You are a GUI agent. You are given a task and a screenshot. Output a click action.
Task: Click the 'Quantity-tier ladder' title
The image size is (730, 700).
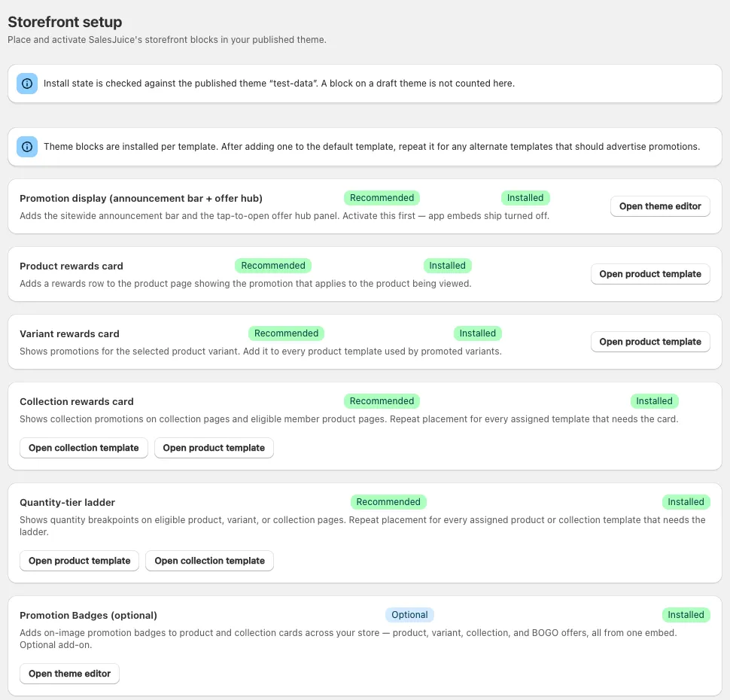[x=67, y=503]
